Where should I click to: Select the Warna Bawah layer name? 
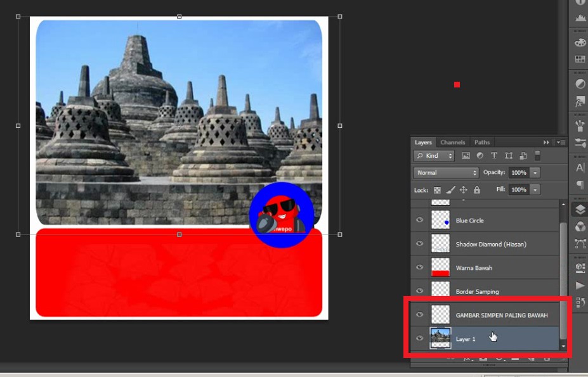pos(474,268)
